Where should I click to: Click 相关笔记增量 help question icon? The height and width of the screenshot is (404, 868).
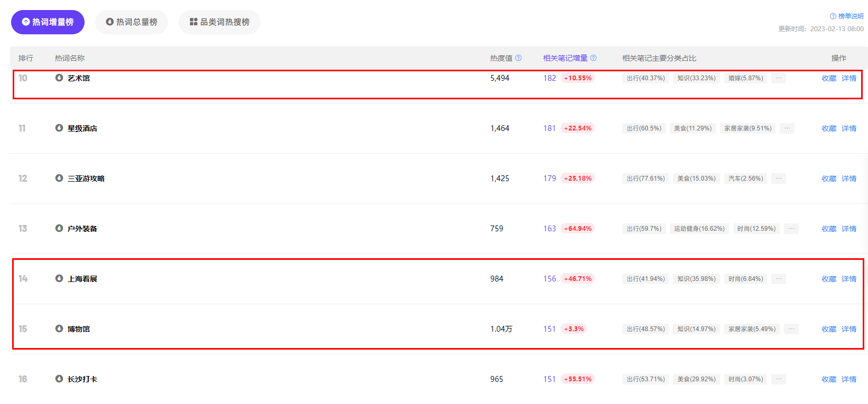pos(593,58)
